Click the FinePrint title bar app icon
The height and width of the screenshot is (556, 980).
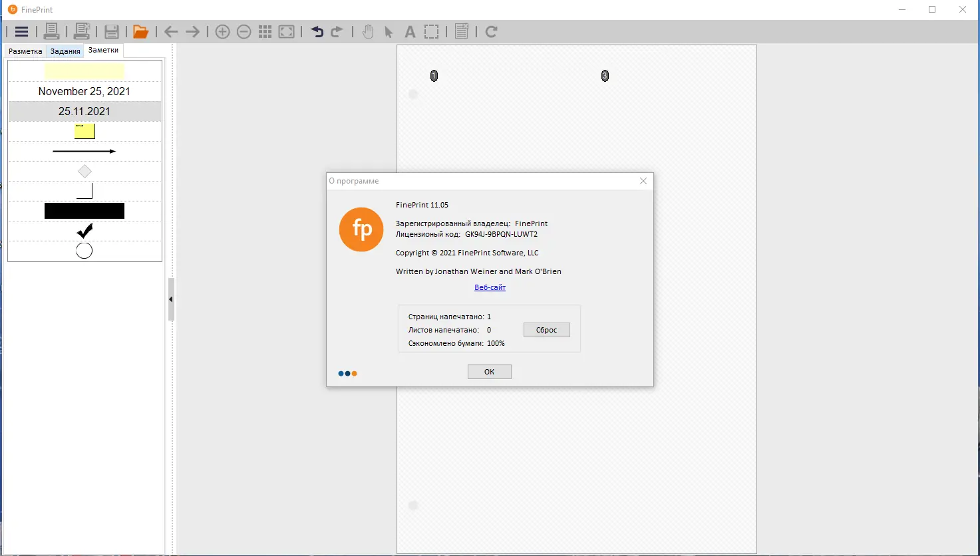[x=12, y=9]
